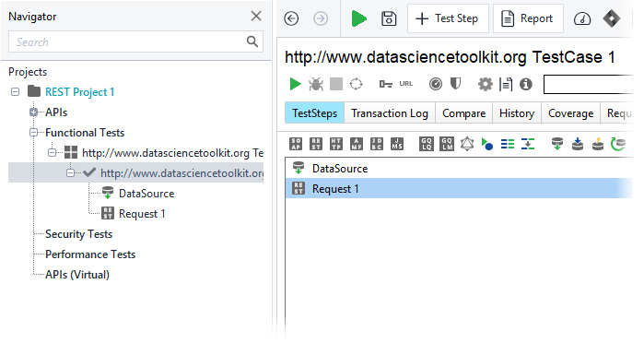Image resolution: width=644 pixels, height=343 pixels.
Task: Toggle the loop run circular arrows icon
Action: coord(357,84)
